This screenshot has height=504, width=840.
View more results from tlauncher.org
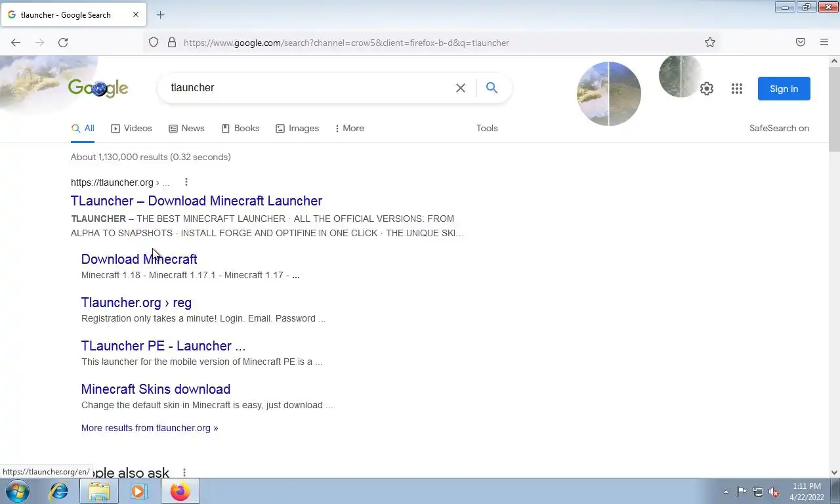point(150,428)
